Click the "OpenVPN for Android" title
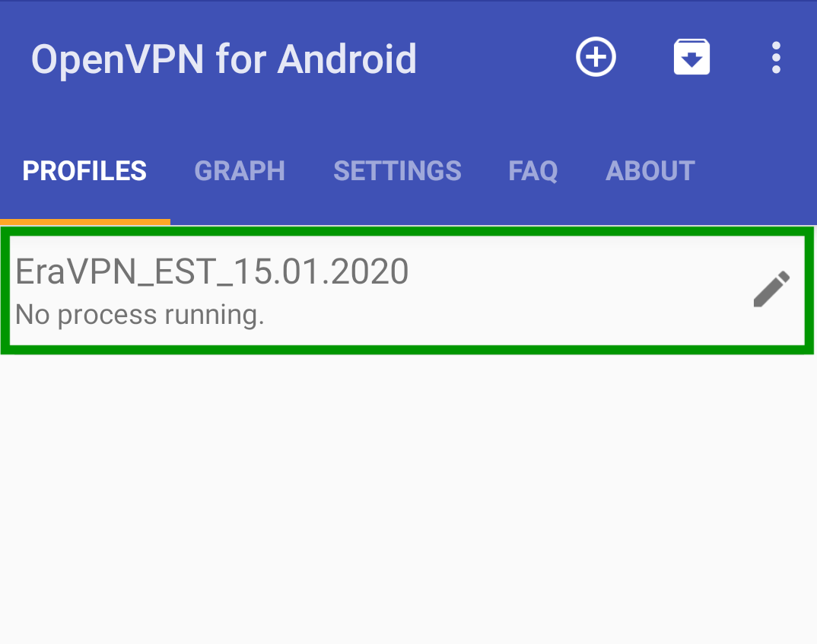Image resolution: width=817 pixels, height=644 pixels. click(x=224, y=59)
